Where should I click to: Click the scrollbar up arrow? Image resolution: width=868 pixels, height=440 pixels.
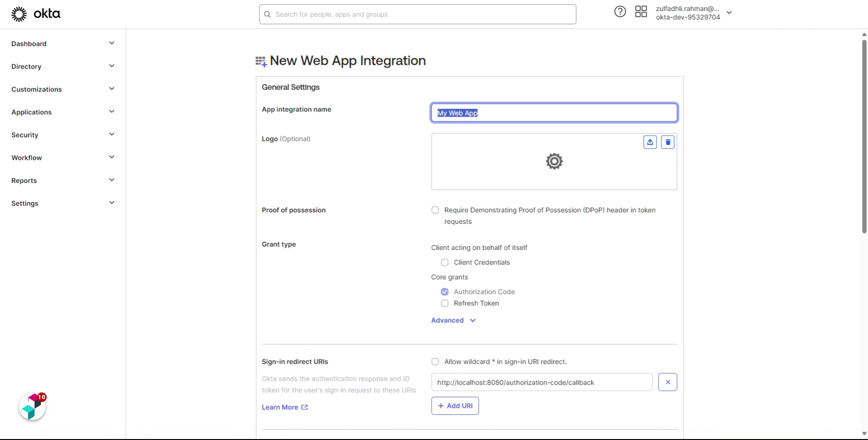[864, 34]
